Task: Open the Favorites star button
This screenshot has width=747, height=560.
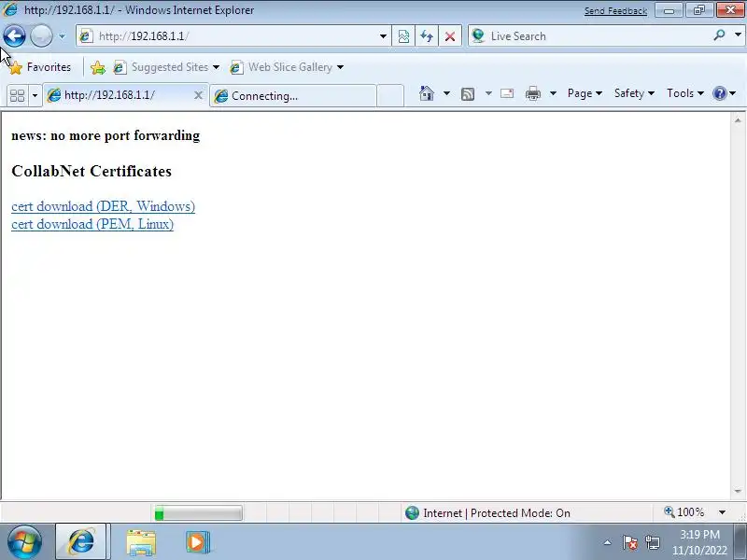Action: click(x=40, y=67)
